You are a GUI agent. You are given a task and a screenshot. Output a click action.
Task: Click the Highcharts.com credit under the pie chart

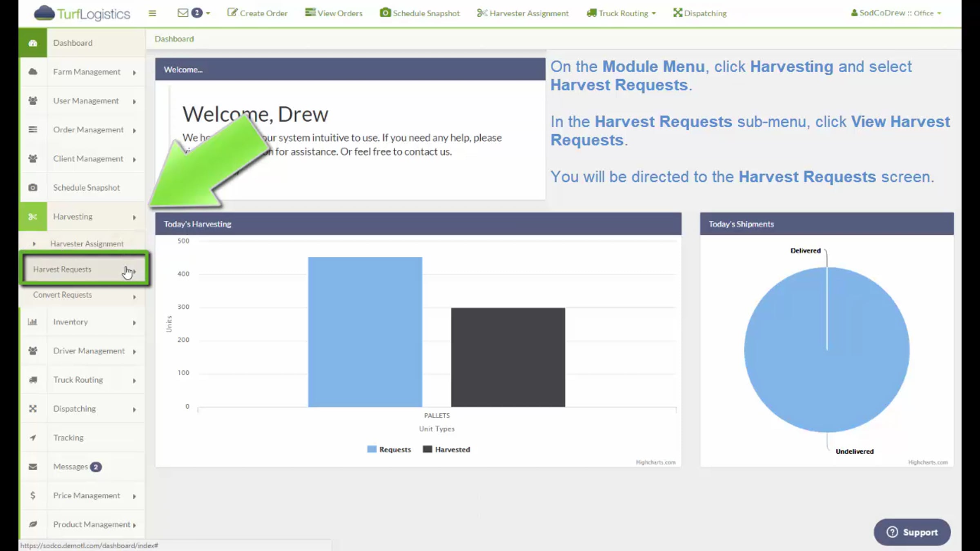pos(928,462)
